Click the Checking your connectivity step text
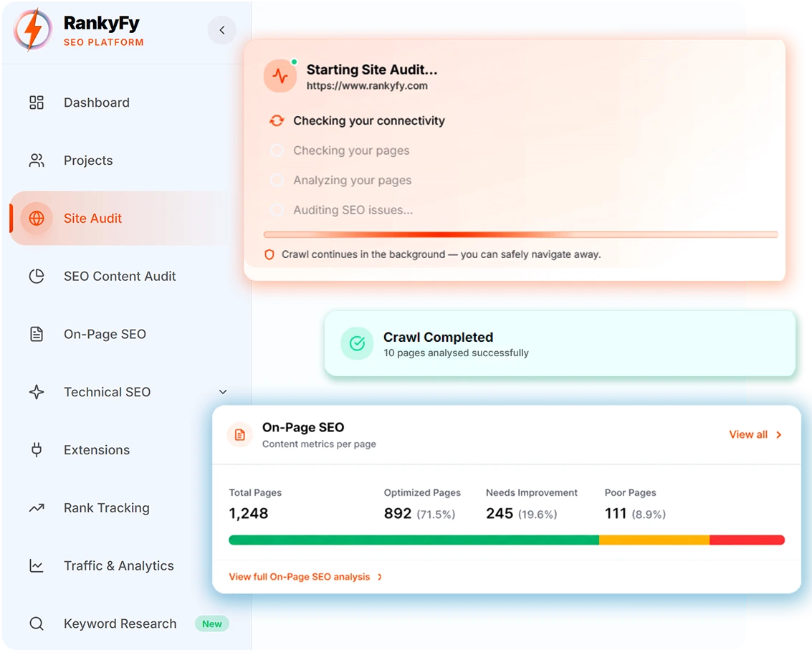The width and height of the screenshot is (812, 650). pyautogui.click(x=368, y=120)
